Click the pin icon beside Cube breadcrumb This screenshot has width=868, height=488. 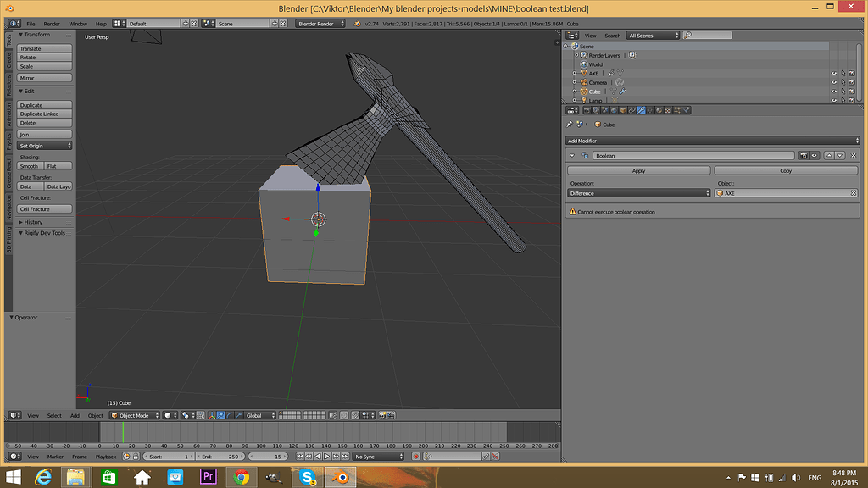569,125
